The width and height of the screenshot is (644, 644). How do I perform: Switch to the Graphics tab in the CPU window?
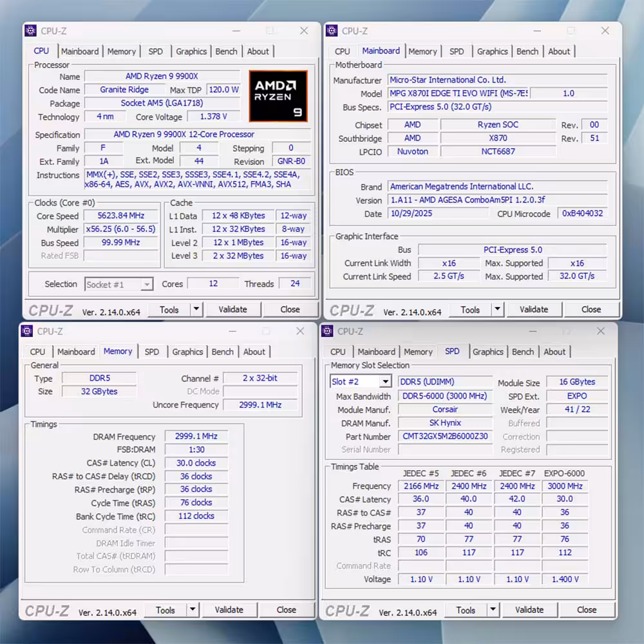[x=191, y=51]
